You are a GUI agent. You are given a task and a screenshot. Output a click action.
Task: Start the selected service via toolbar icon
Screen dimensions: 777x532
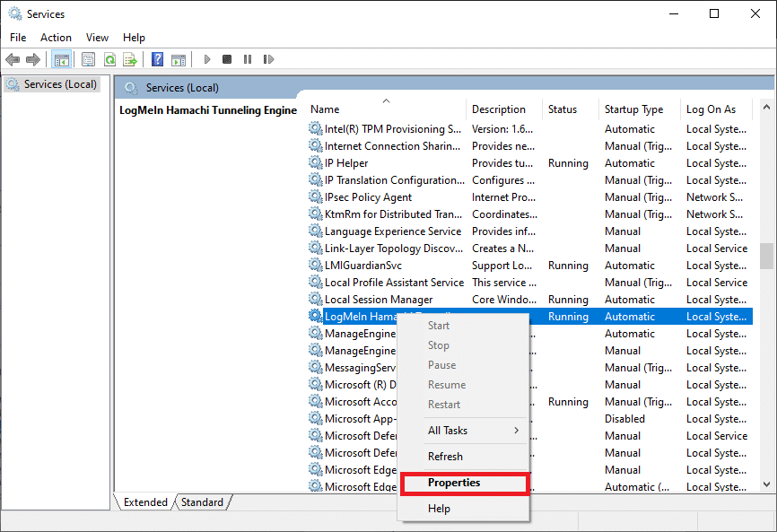click(207, 59)
